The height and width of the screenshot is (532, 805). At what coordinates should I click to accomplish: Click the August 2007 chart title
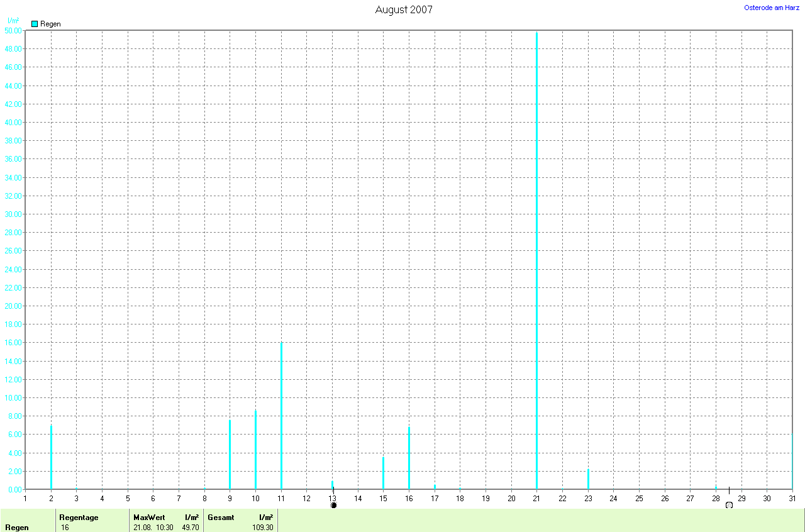coord(404,9)
